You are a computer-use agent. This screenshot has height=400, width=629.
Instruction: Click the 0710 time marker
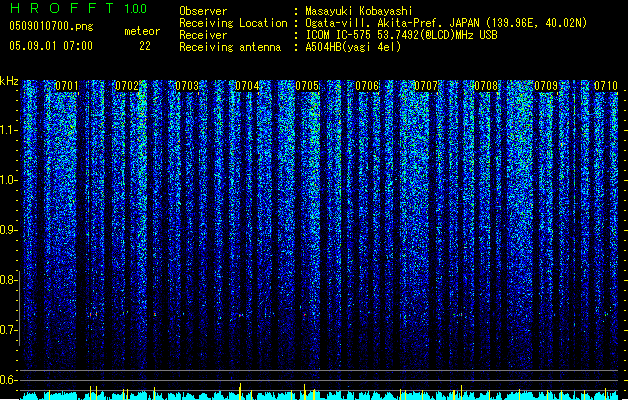click(606, 86)
